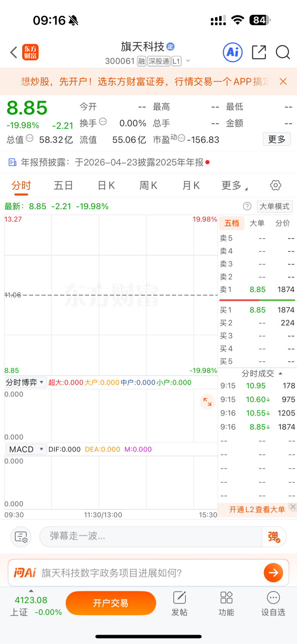Open the Ai assistant icon

point(233,52)
